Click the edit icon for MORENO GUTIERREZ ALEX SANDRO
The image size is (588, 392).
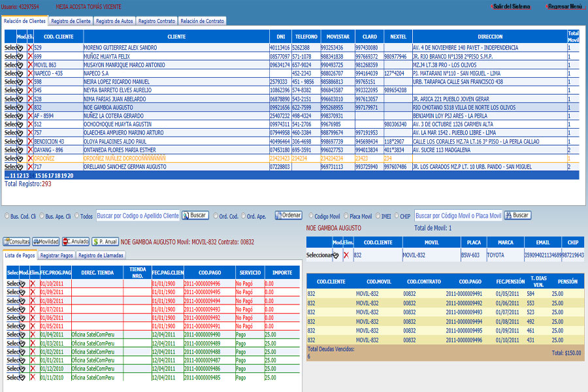click(20, 48)
